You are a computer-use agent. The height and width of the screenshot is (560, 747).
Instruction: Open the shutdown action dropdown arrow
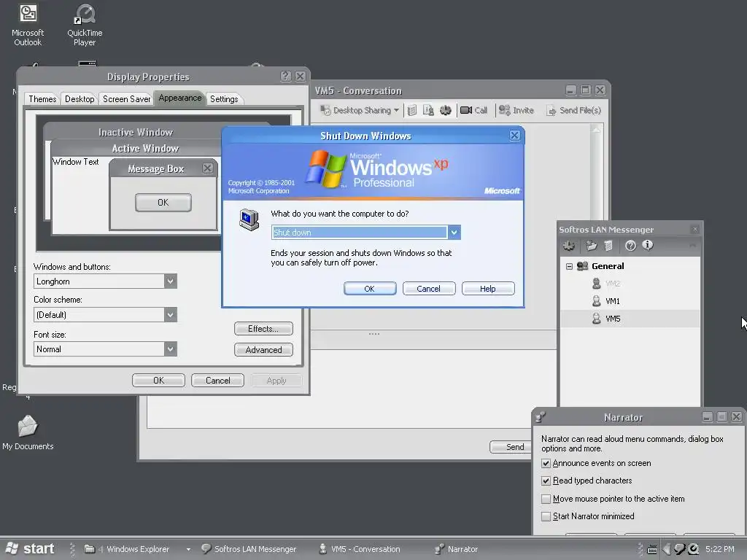coord(454,233)
